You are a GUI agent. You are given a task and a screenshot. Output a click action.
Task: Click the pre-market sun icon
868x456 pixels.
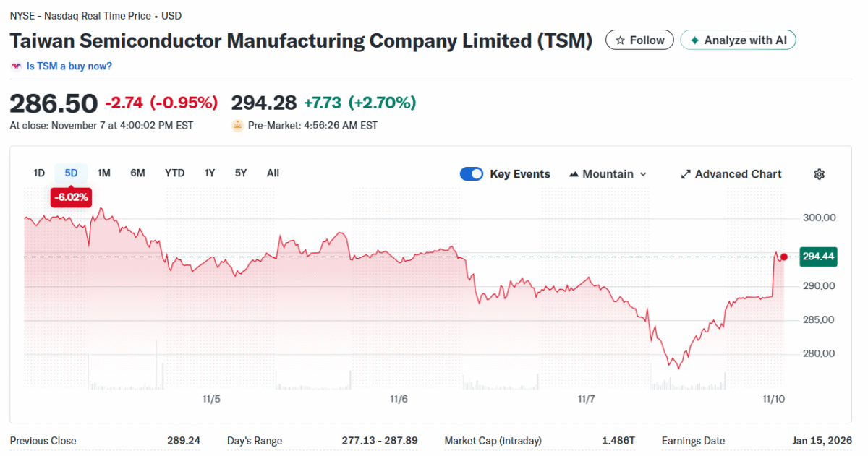click(237, 125)
